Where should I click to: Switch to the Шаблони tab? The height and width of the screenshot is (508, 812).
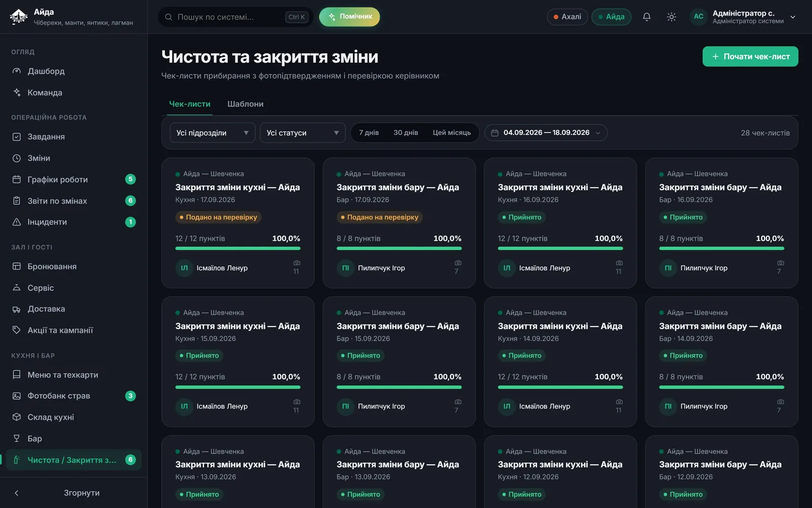245,104
